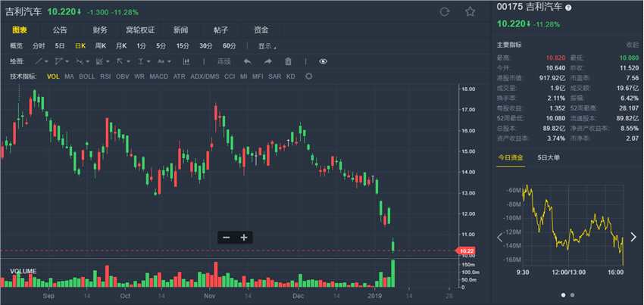
Task: Zoom in the chart with the plus button
Action: coord(244,237)
